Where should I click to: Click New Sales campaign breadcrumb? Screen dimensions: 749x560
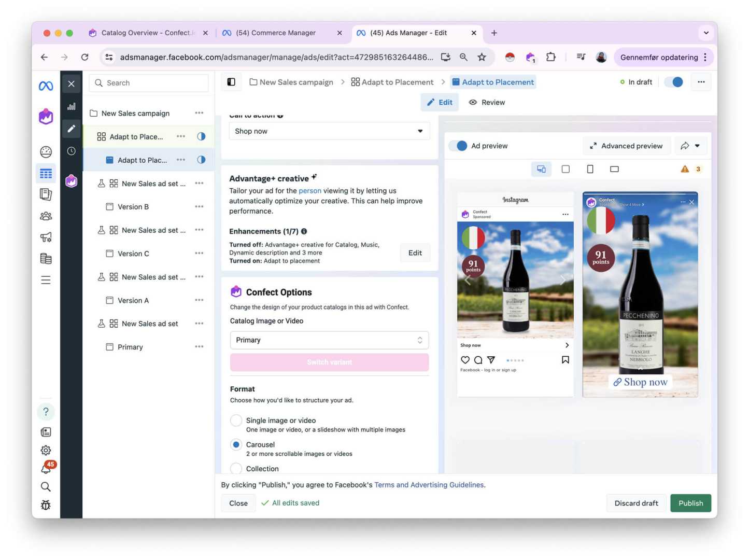point(291,82)
